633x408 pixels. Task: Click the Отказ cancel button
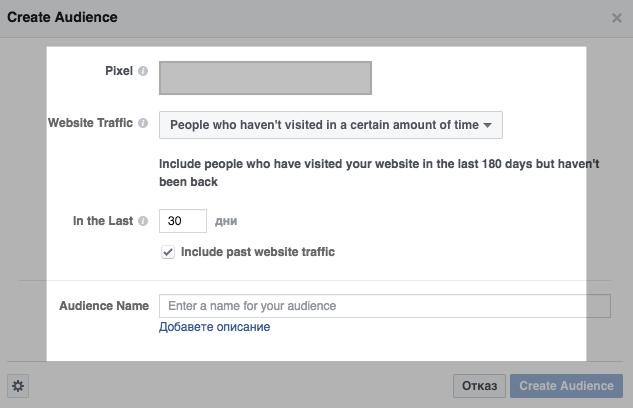click(x=479, y=386)
